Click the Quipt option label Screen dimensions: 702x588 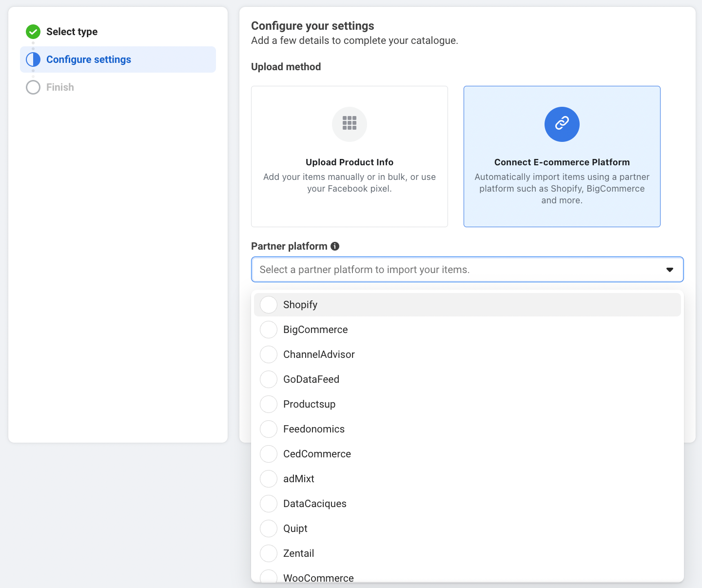point(295,529)
